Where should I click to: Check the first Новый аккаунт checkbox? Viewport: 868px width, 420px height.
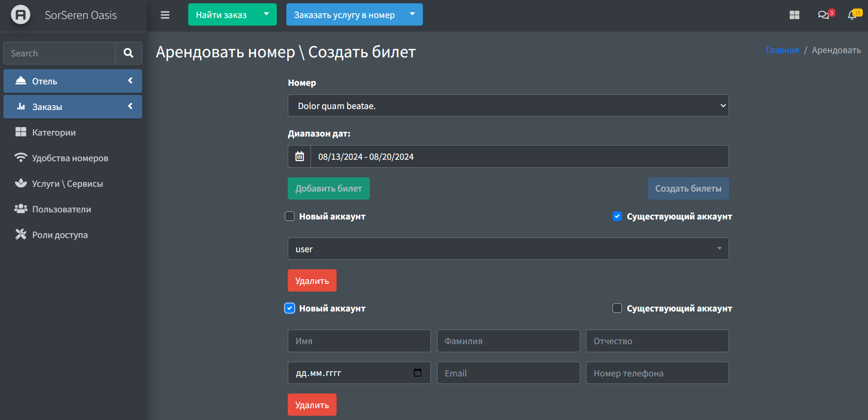(x=290, y=216)
